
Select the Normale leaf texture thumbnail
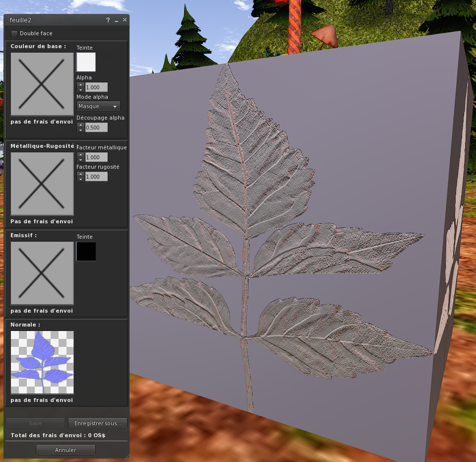point(42,362)
